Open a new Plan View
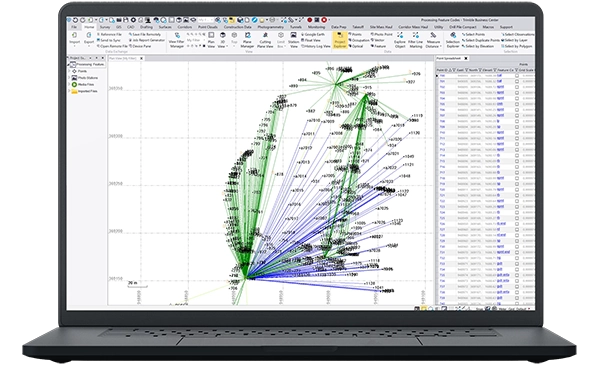600x375 pixels. pyautogui.click(x=211, y=40)
